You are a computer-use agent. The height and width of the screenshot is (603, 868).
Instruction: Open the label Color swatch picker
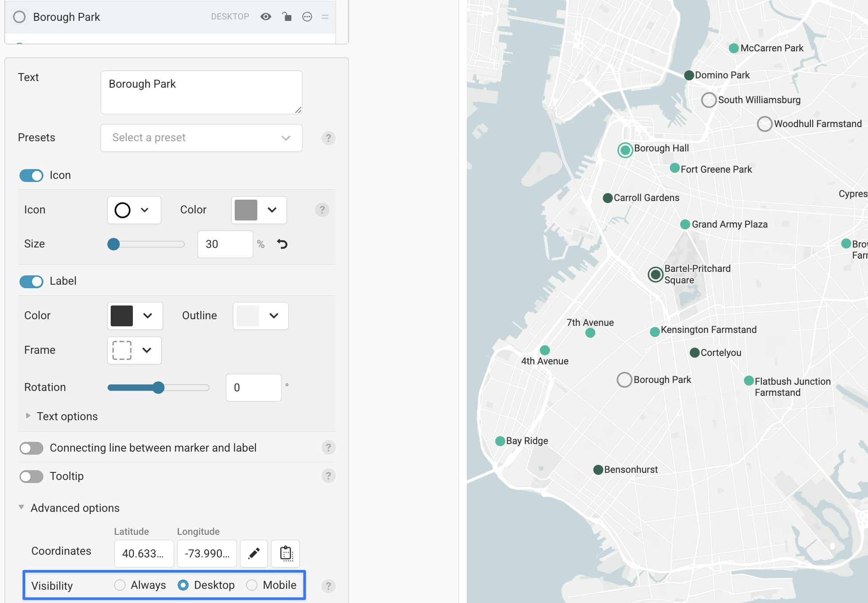[x=135, y=316]
